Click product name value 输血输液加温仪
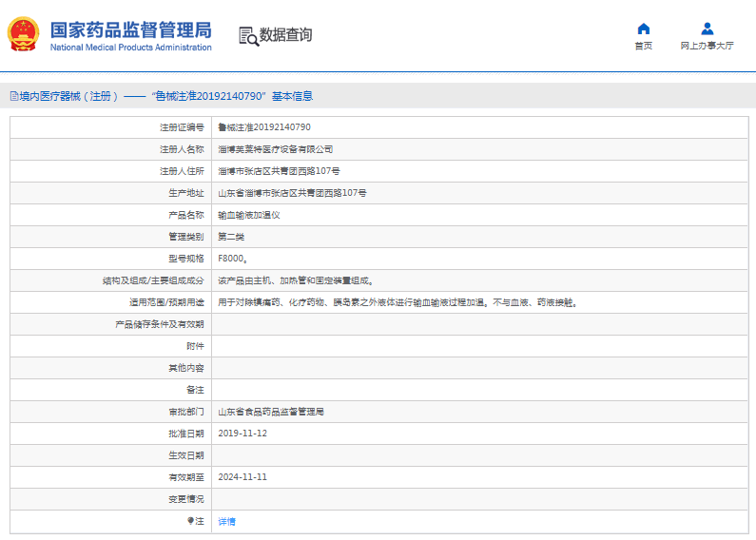This screenshot has width=756, height=540. pyautogui.click(x=249, y=215)
